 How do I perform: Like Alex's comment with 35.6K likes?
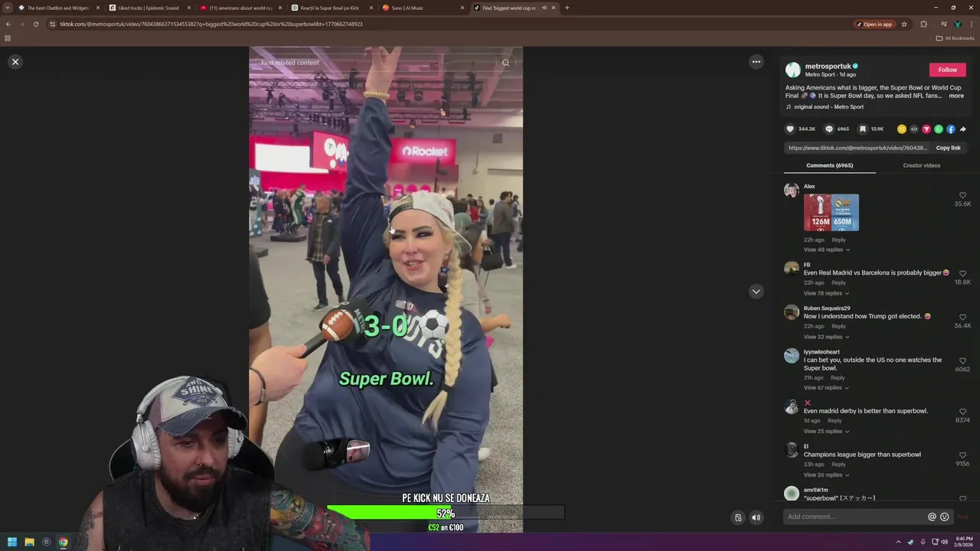(962, 195)
